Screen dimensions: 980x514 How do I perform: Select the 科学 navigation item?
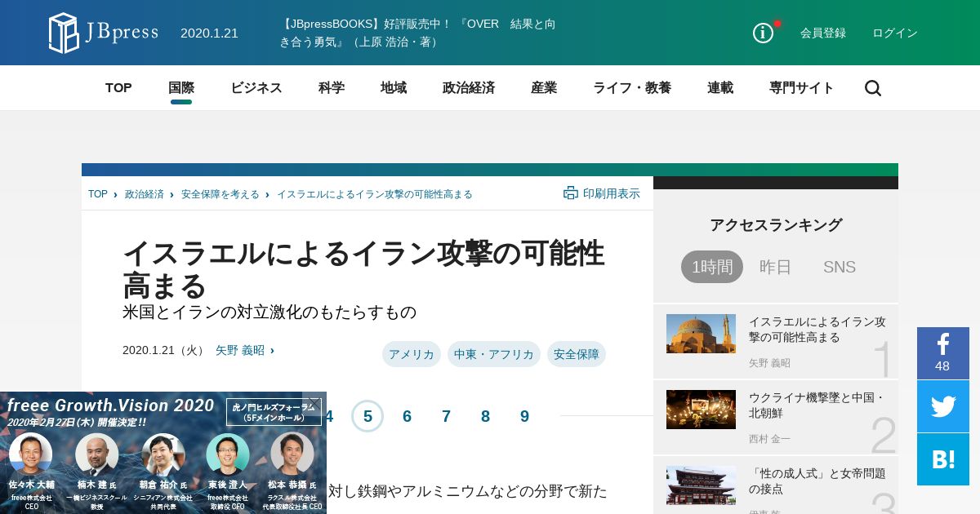click(332, 88)
